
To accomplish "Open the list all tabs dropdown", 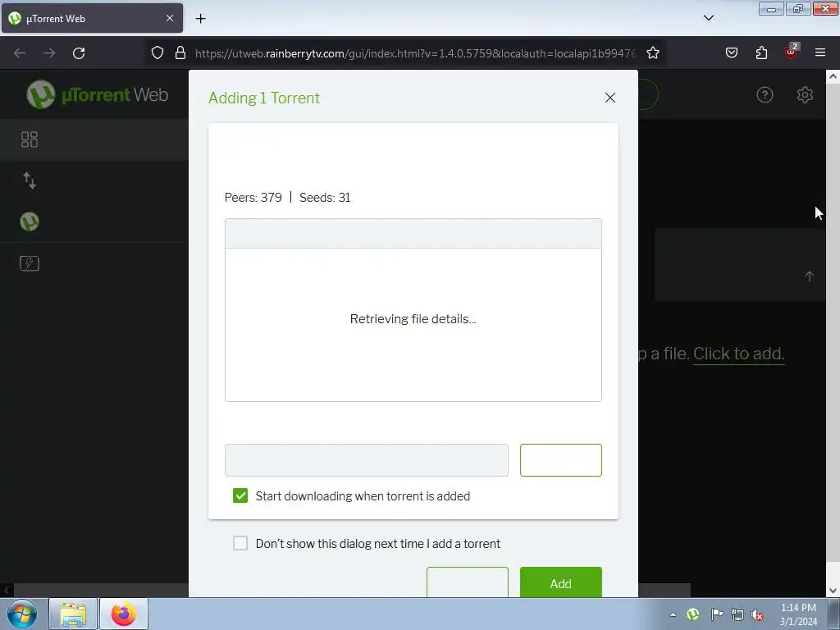I will pos(708,18).
